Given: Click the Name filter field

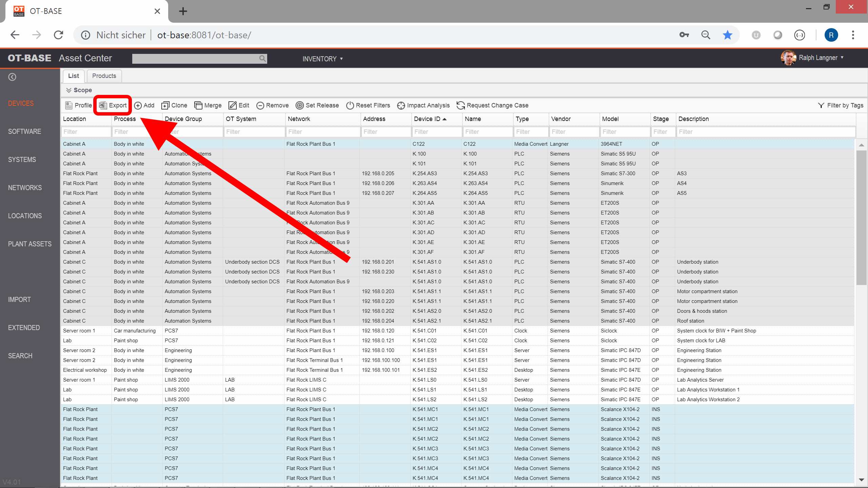Looking at the screenshot, I should [488, 132].
